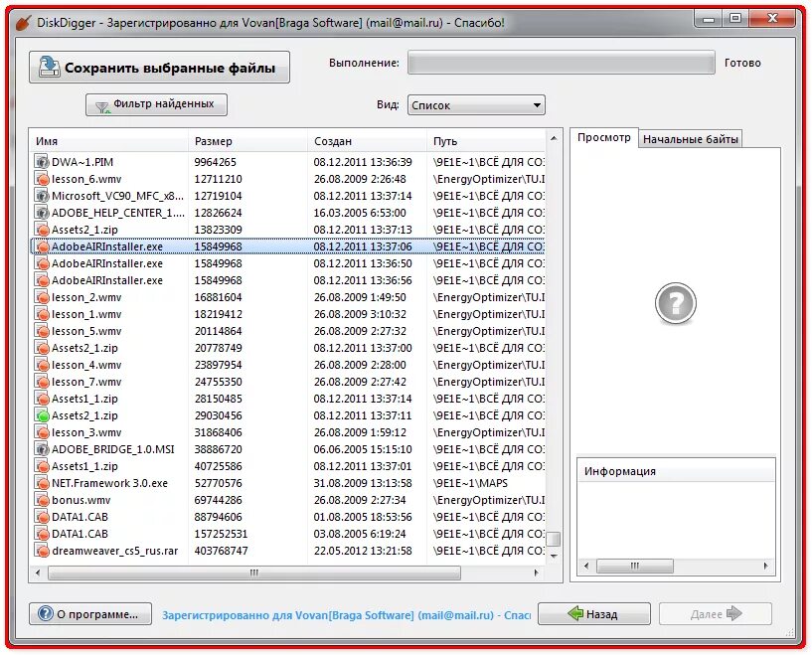
Task: Click the icon beside Assets1_1.zip sized 28150485
Action: point(42,399)
